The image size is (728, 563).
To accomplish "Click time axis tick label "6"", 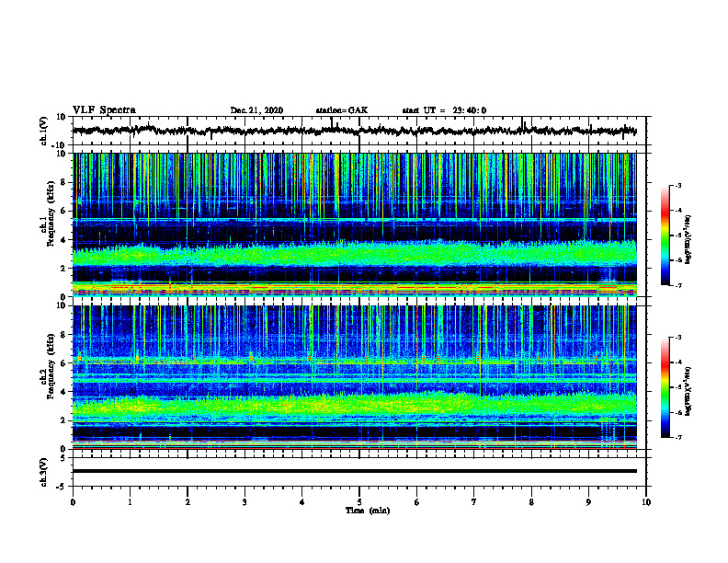I will click(417, 502).
